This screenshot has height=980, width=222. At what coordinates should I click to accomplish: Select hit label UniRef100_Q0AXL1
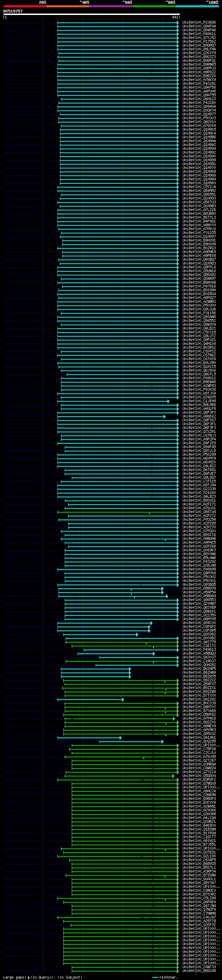pos(199,879)
